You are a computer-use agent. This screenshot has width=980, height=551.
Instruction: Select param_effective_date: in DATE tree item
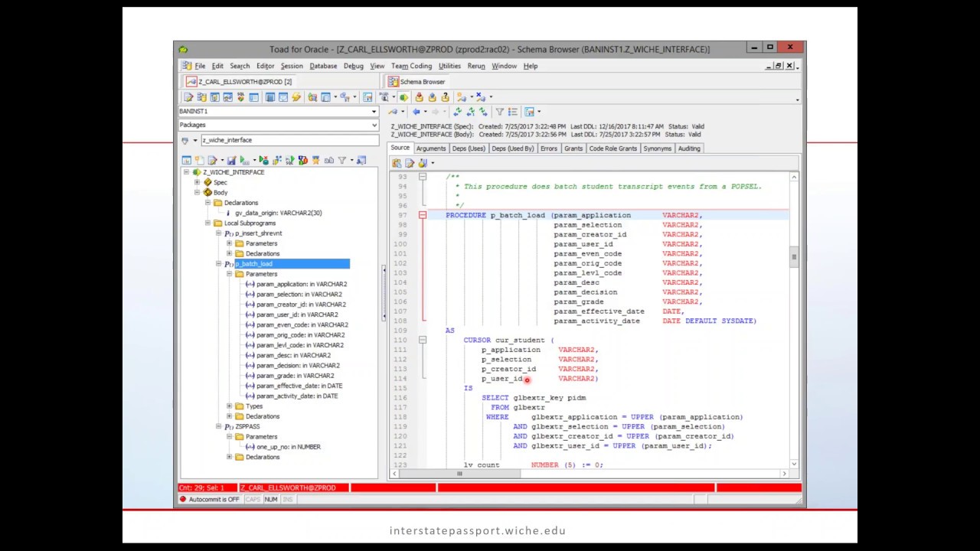(x=299, y=386)
